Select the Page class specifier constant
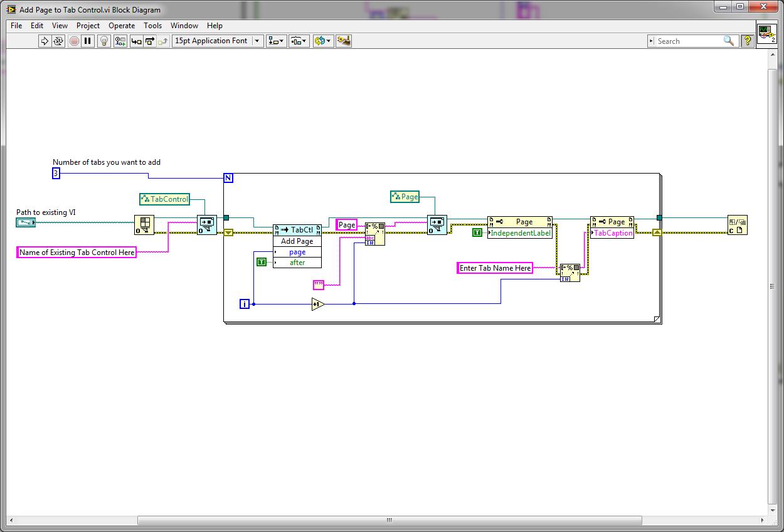Screen dimensions: 784x532 coord(405,197)
